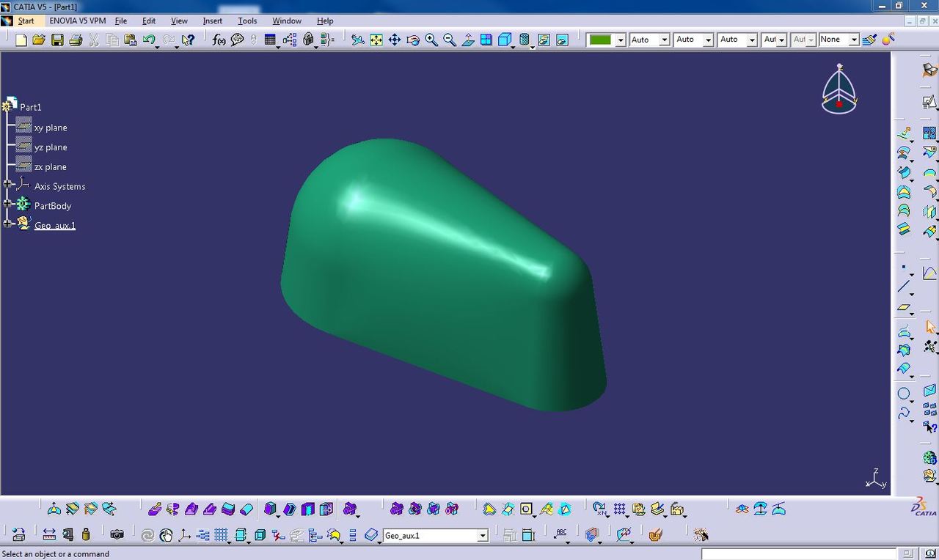Click the Point tool in right toolbar
This screenshot has height=560, width=939.
point(904,268)
